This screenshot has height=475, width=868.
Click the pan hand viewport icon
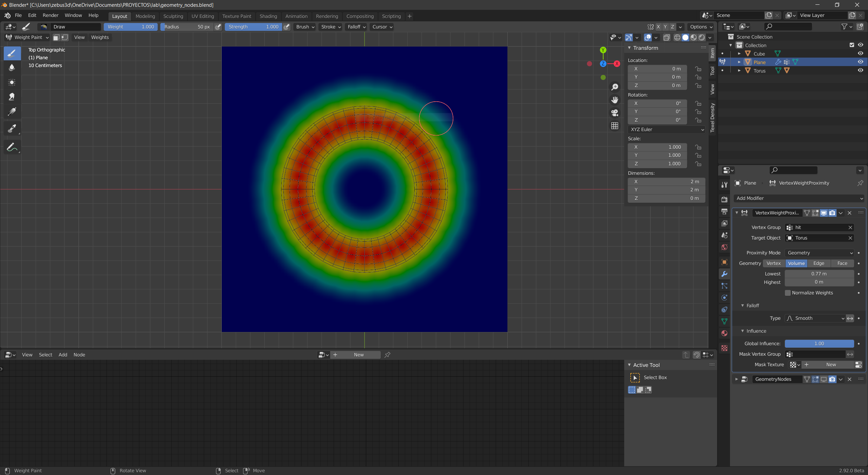click(615, 100)
